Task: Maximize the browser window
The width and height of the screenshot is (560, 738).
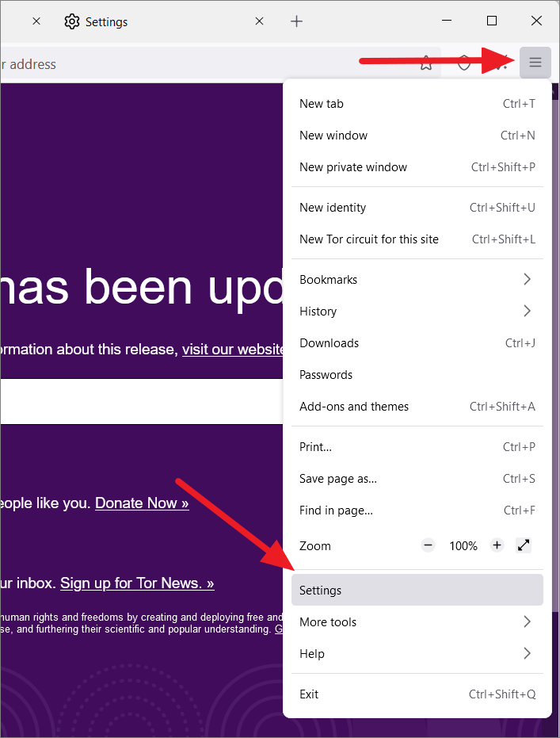Action: tap(491, 21)
